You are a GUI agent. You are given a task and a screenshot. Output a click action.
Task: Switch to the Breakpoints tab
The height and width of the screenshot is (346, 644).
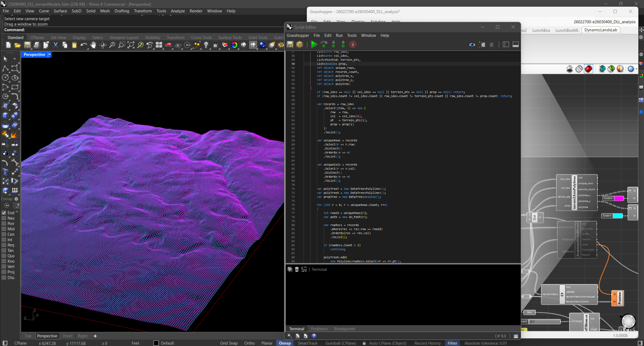(344, 329)
